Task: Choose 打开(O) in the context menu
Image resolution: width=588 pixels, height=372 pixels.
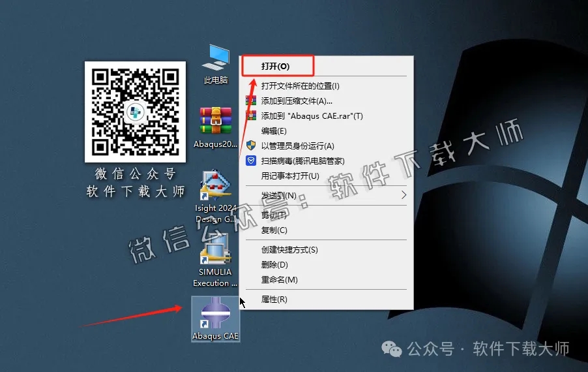Action: pyautogui.click(x=326, y=66)
